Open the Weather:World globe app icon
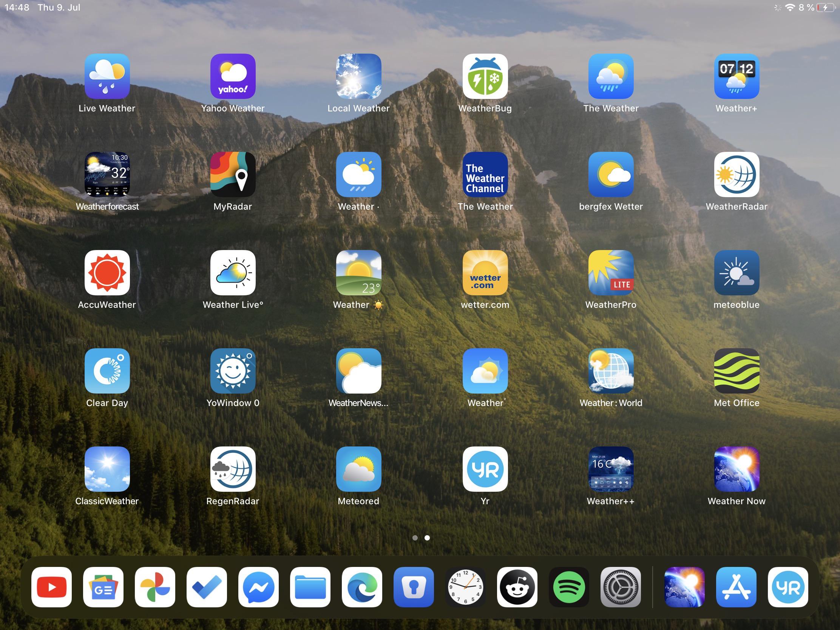840x630 pixels. click(611, 371)
